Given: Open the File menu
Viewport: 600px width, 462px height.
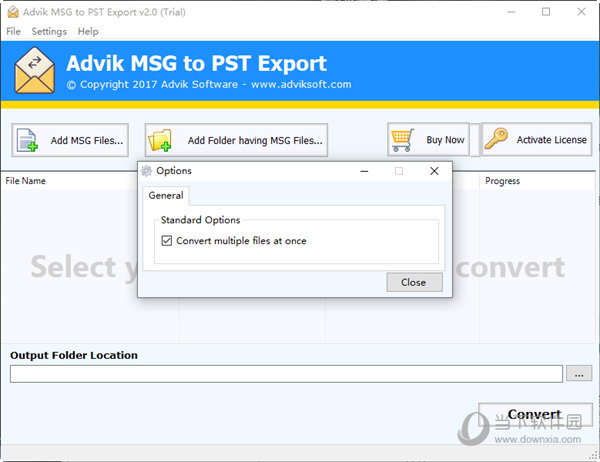Looking at the screenshot, I should coord(13,31).
